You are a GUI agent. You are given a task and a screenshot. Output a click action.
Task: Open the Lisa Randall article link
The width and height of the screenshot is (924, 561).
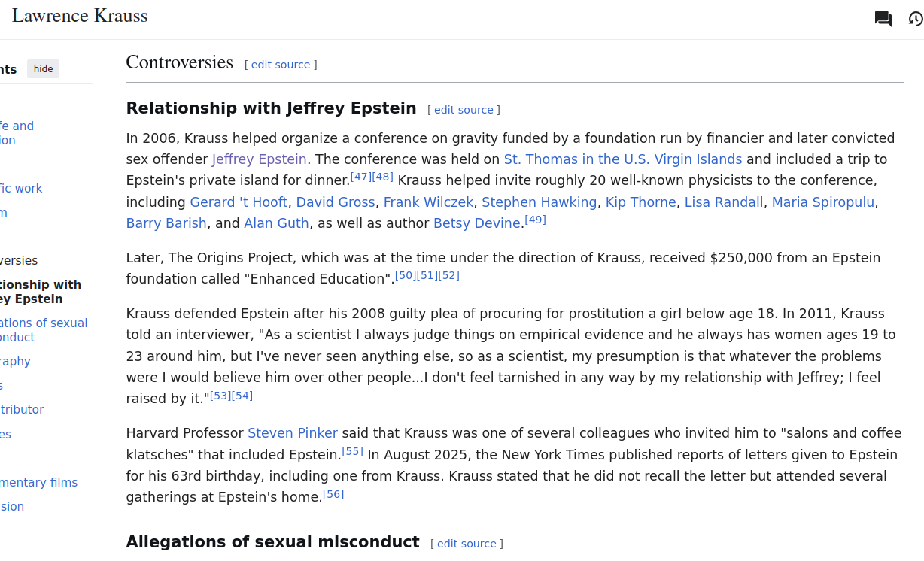(x=724, y=202)
